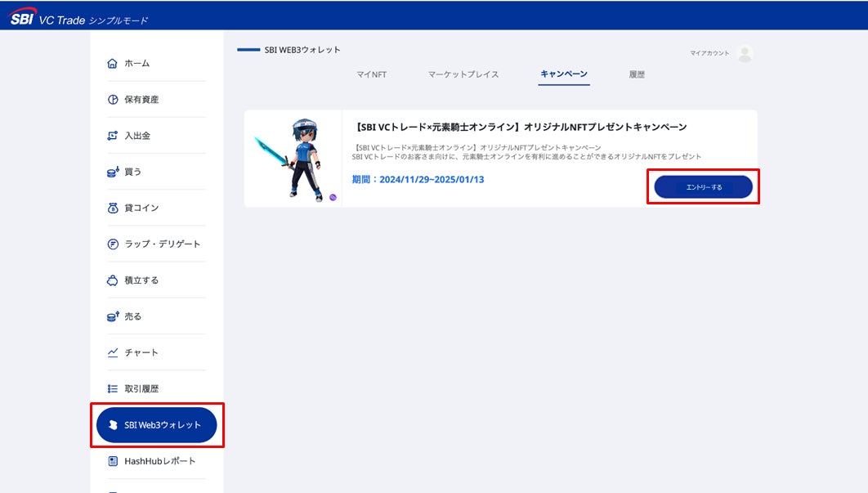This screenshot has height=493, width=868.
Task: Click the wallet icon in SBI Web3ウォレット
Action: pos(113,425)
